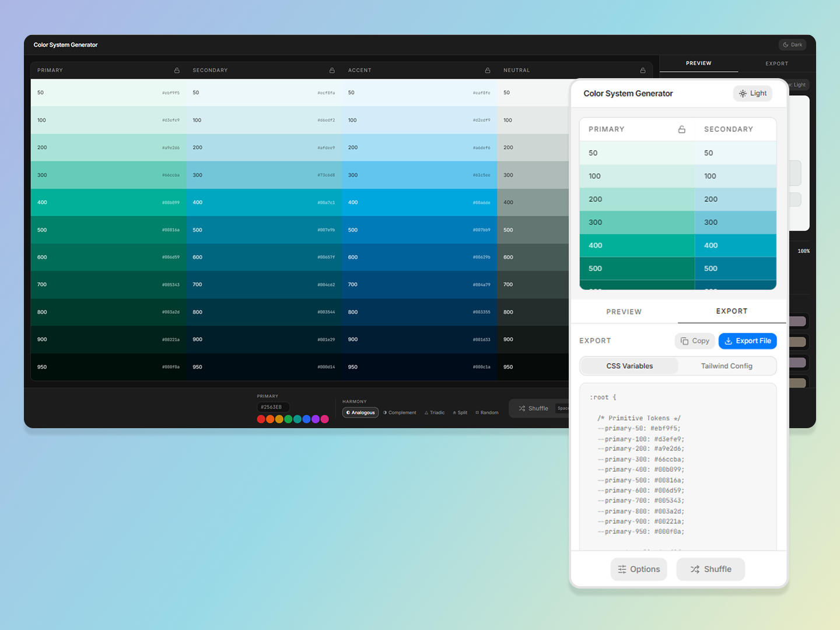The width and height of the screenshot is (840, 630).
Task: Click code line --primary-950: #000f0a;
Action: pyautogui.click(x=640, y=531)
